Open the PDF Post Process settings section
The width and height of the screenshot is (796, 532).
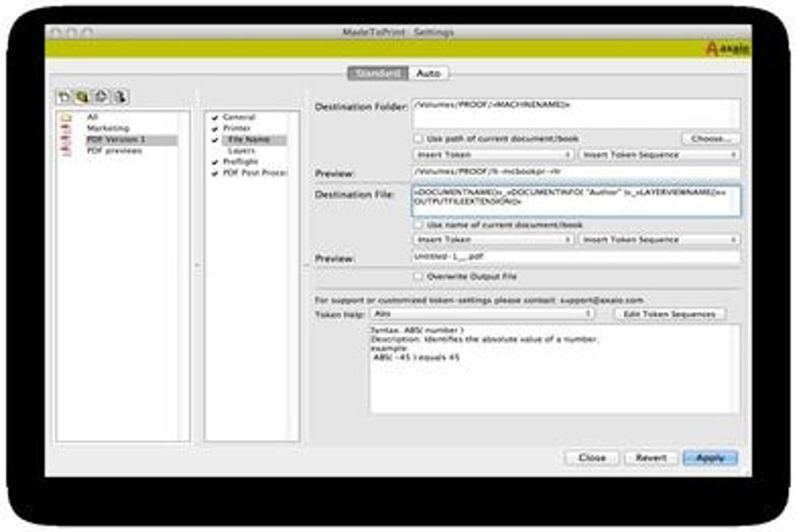click(x=255, y=173)
